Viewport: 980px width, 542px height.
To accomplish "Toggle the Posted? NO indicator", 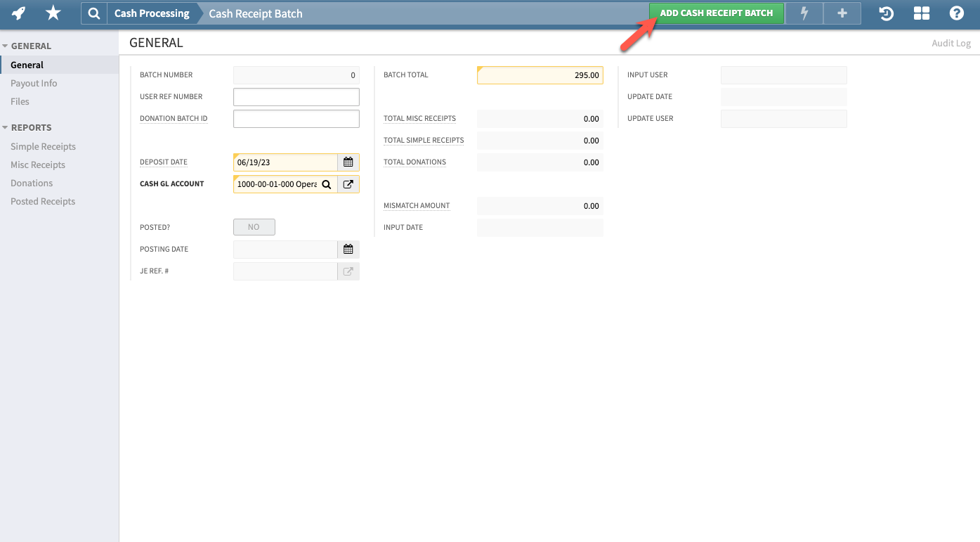I will coord(254,226).
